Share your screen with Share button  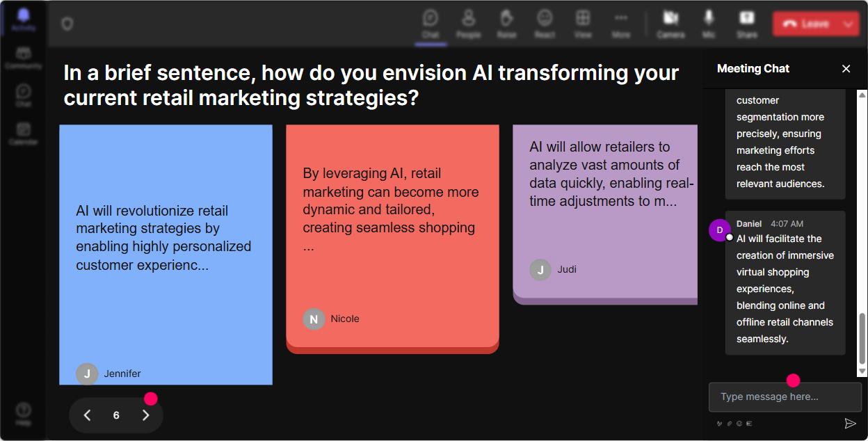point(747,24)
